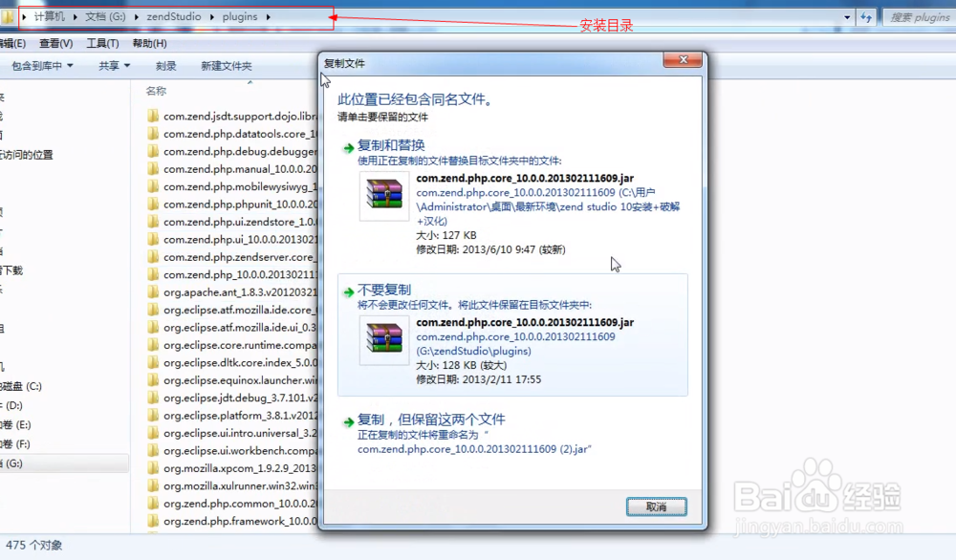Image resolution: width=956 pixels, height=560 pixels.
Task: Click folder icon of com.zend.php.debug.debugger
Action: 153,151
